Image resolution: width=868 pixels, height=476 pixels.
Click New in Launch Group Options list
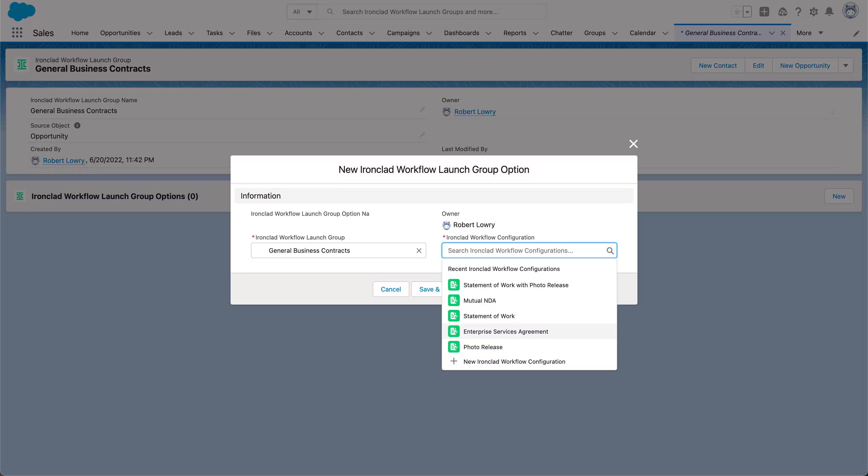839,196
